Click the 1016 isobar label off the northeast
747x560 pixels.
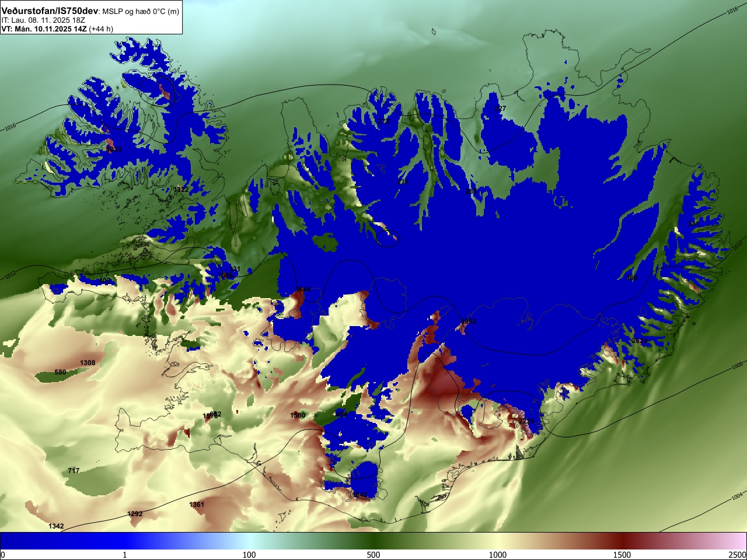click(x=732, y=11)
